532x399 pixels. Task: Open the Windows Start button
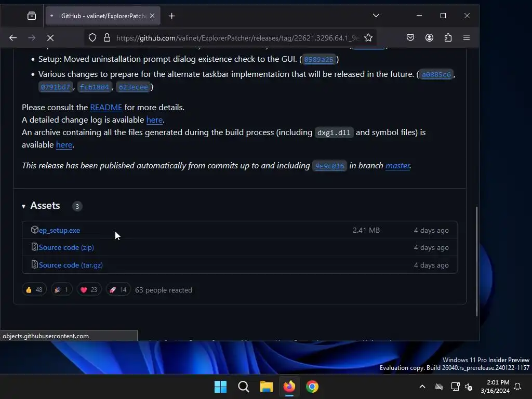220,387
